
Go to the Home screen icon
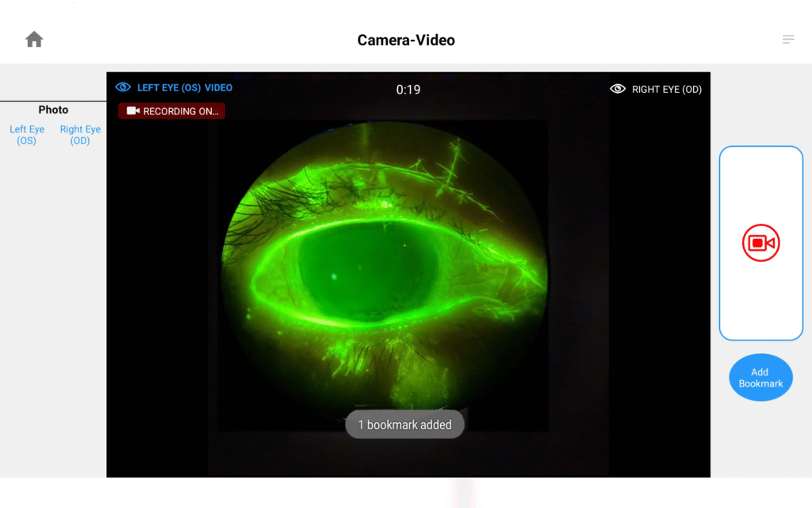[x=34, y=40]
